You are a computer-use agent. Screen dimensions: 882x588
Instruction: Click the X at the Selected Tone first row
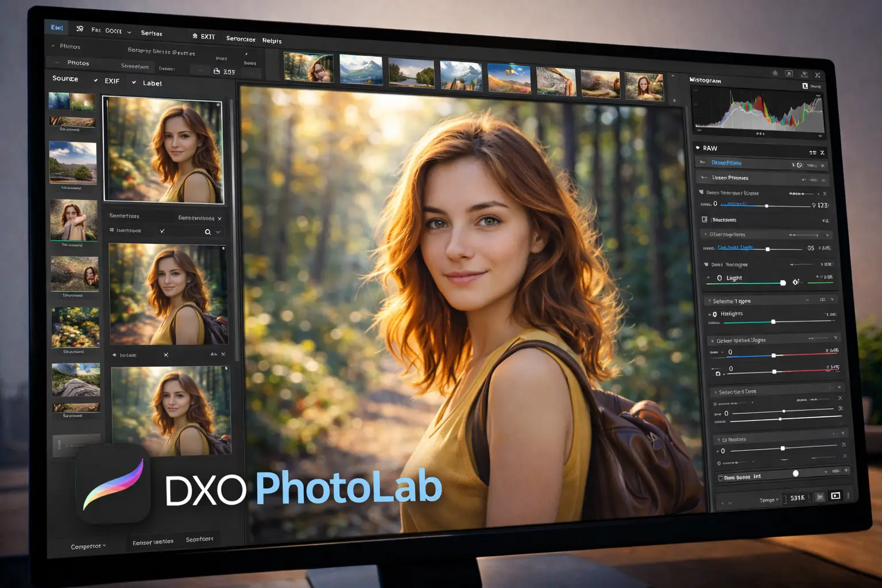[840, 398]
